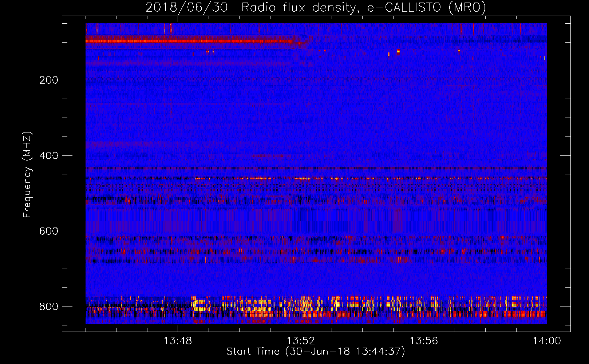Click the 'Start Time (30-Jun-18 13:44:37)' axis label
Viewport: 589px width, 364px height.
point(316,352)
